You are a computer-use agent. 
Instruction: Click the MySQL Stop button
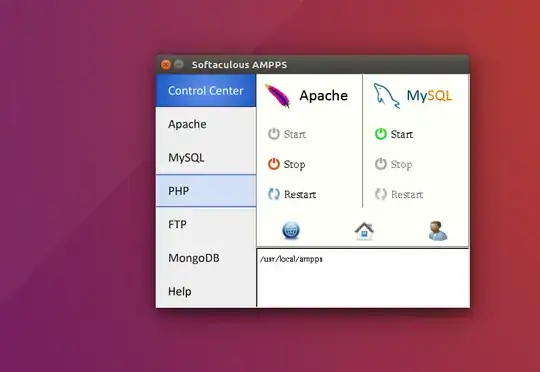393,164
